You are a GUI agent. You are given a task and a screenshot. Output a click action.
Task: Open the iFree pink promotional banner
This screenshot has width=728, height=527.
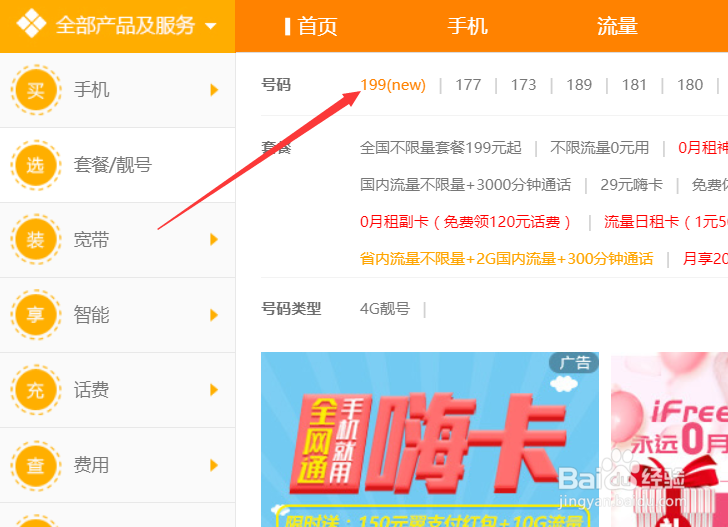click(670, 439)
